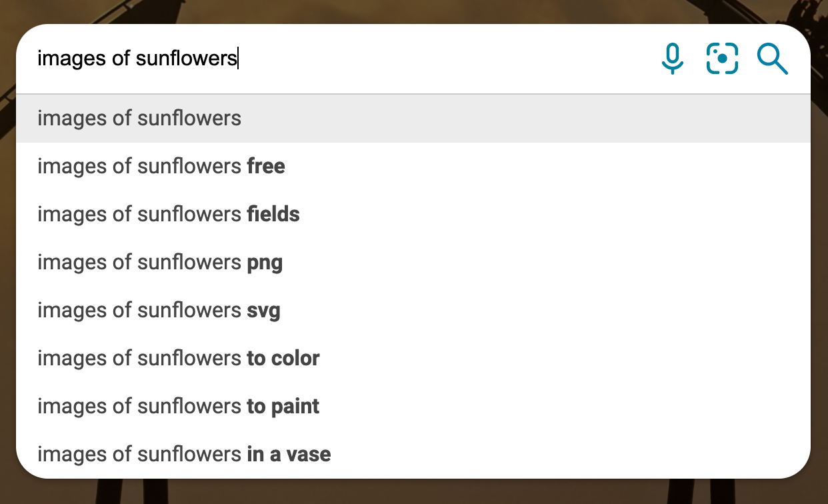The width and height of the screenshot is (828, 504).
Task: Click the bold phrase 'in a vase'
Action: (289, 454)
